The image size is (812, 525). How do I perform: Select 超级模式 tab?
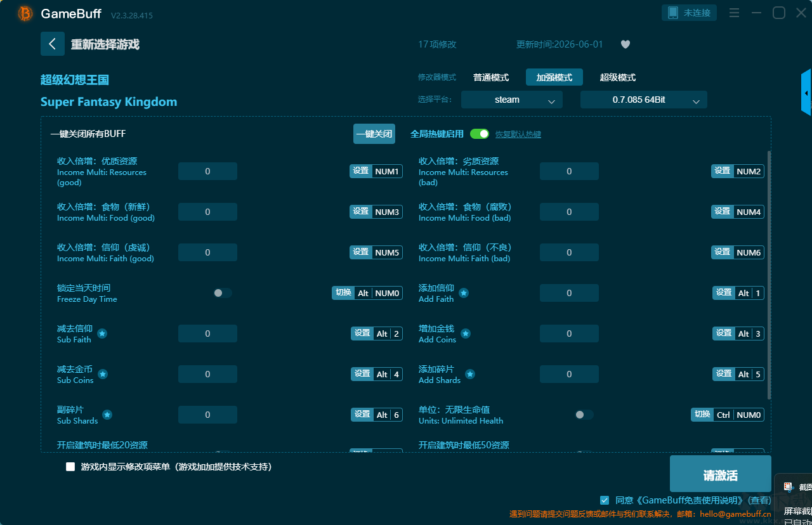(618, 77)
